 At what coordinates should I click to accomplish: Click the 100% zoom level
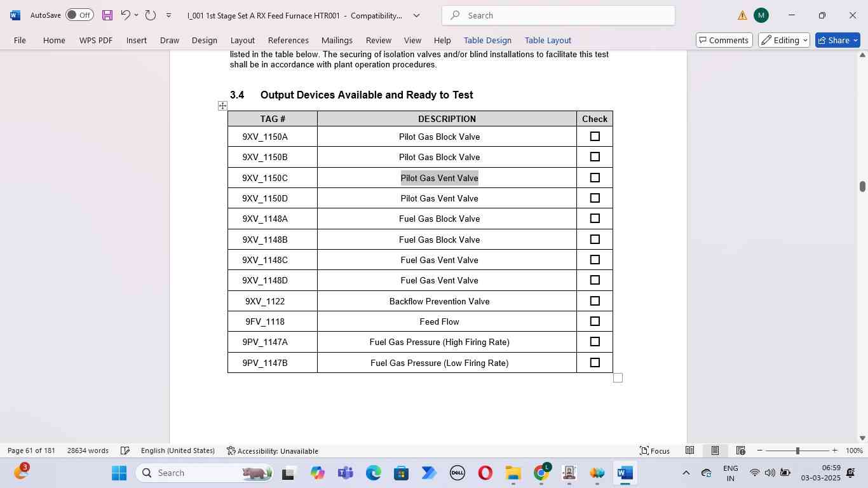(854, 451)
